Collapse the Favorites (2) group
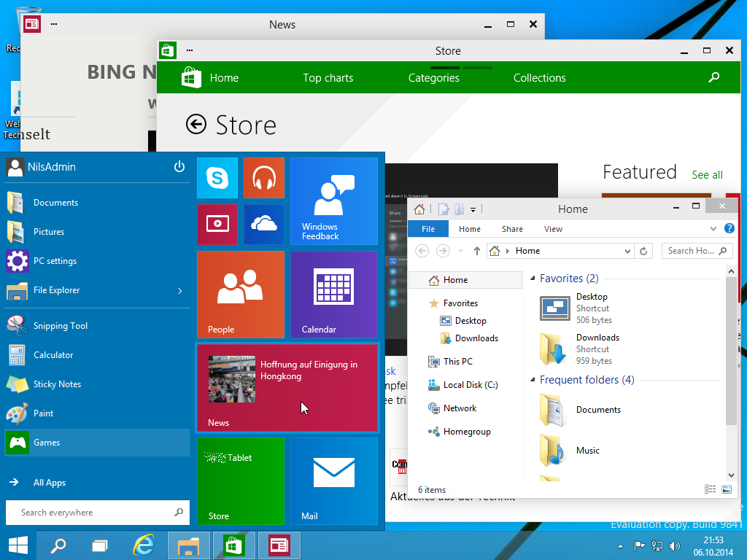The width and height of the screenshot is (747, 560). 533,278
